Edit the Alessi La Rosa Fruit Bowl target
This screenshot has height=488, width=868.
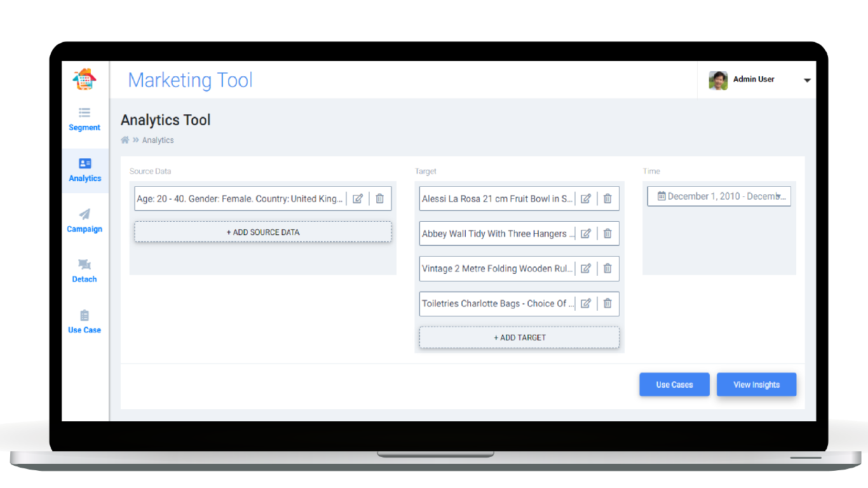(586, 198)
